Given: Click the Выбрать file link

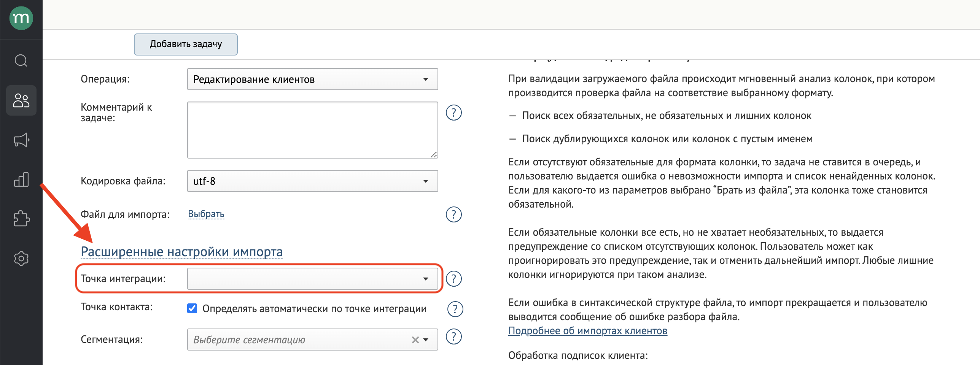Looking at the screenshot, I should tap(206, 214).
